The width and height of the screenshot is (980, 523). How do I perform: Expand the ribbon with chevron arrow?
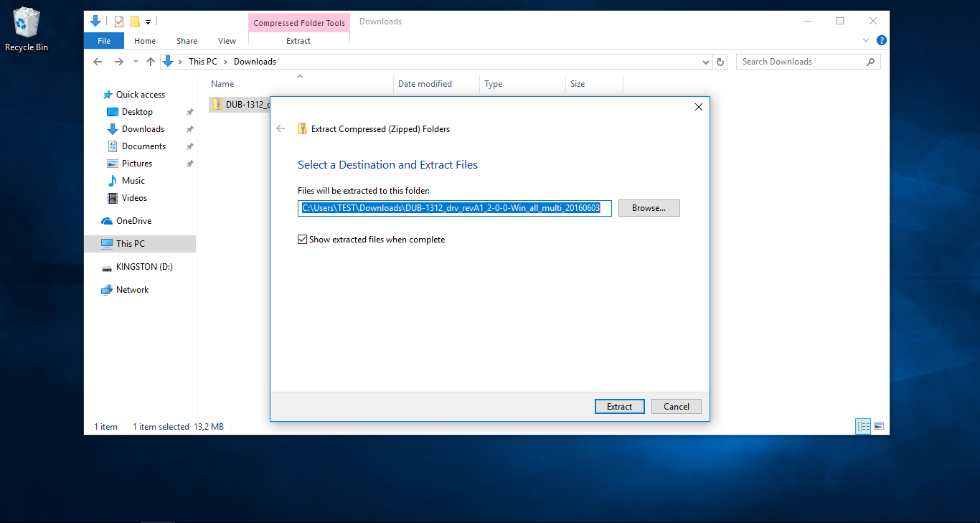pyautogui.click(x=866, y=41)
